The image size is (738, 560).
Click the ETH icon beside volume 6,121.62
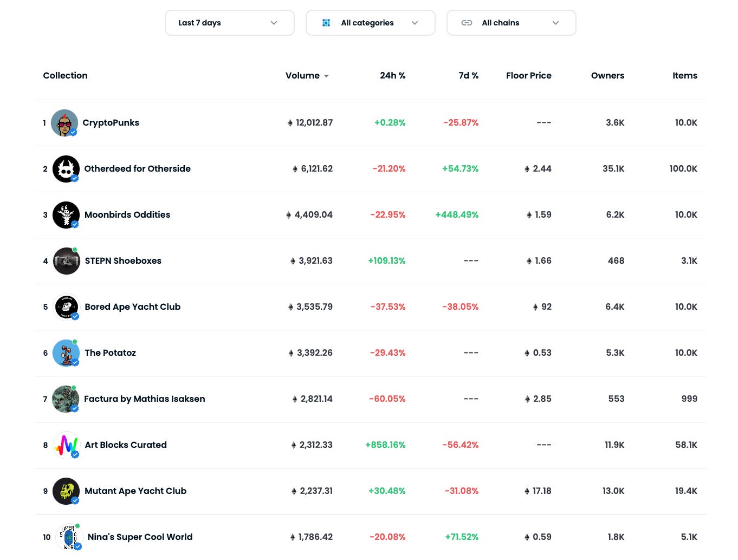[295, 169]
